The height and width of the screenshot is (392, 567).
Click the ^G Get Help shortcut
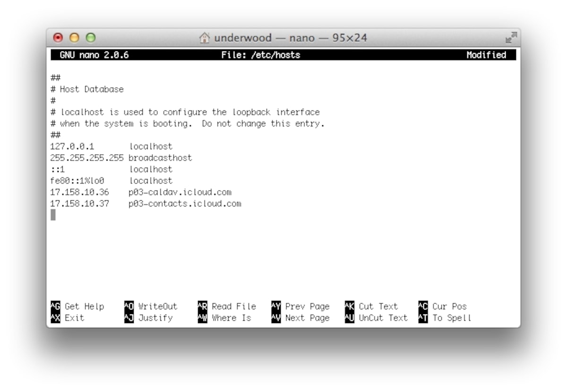77,307
